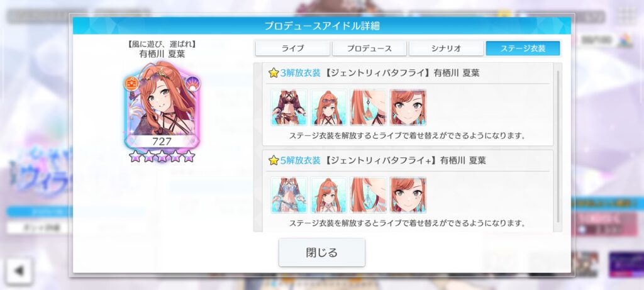644x290 pixels.
Task: Click the purple sunrise badge on idol card
Action: pyautogui.click(x=192, y=84)
